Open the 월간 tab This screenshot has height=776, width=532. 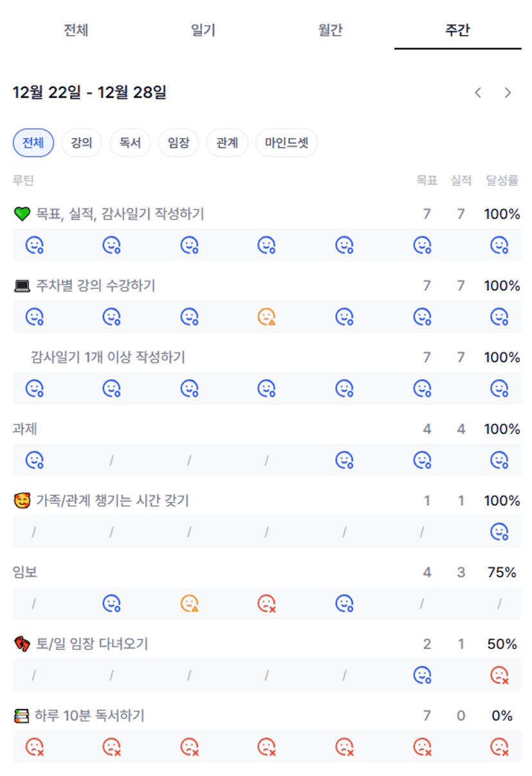coord(331,30)
